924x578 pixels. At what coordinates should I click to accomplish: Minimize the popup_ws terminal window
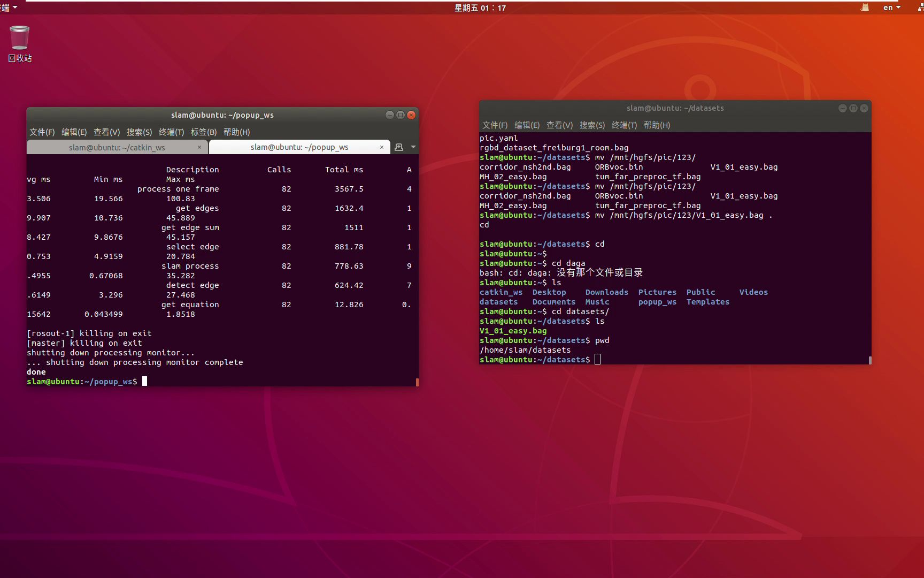[390, 115]
